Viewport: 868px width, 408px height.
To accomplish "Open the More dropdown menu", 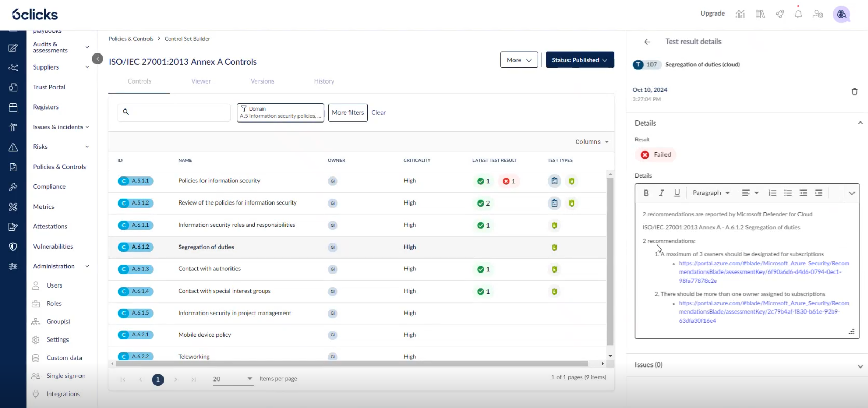I will coord(519,60).
